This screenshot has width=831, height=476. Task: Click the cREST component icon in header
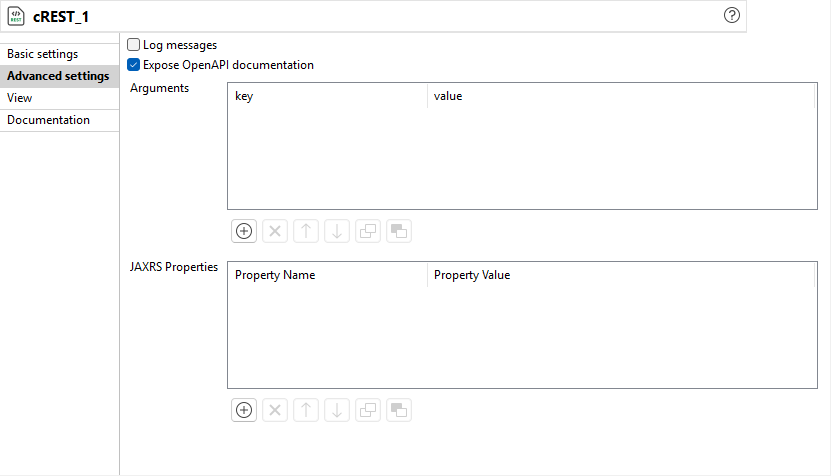tap(16, 16)
